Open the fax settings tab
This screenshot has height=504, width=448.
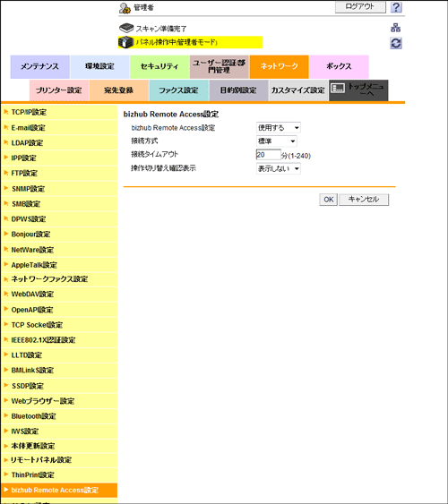coord(179,90)
